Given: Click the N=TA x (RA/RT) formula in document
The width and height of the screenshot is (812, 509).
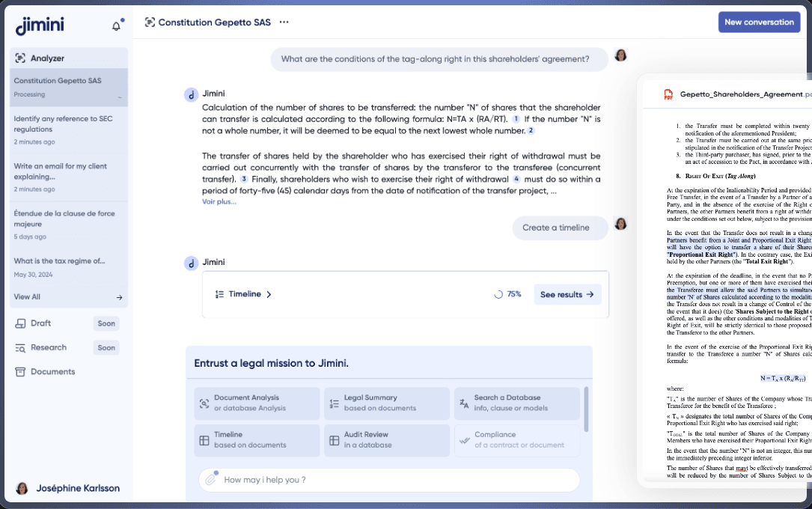Looking at the screenshot, I should tap(783, 378).
